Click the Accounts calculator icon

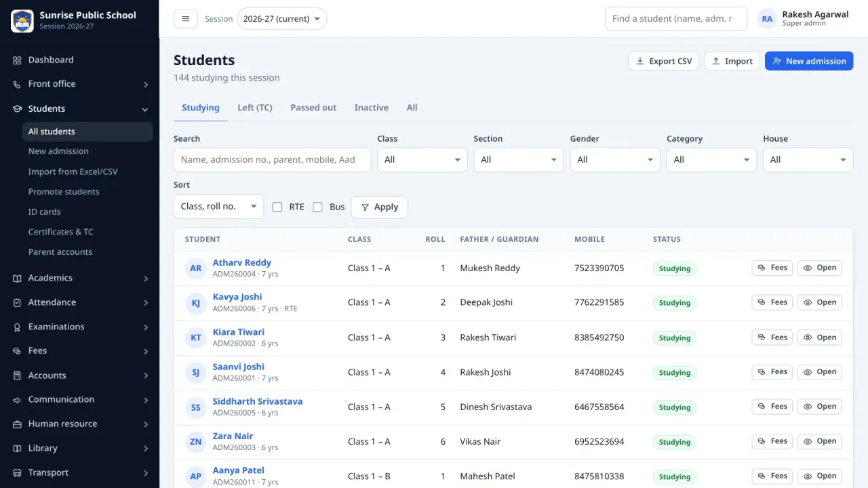tap(17, 375)
